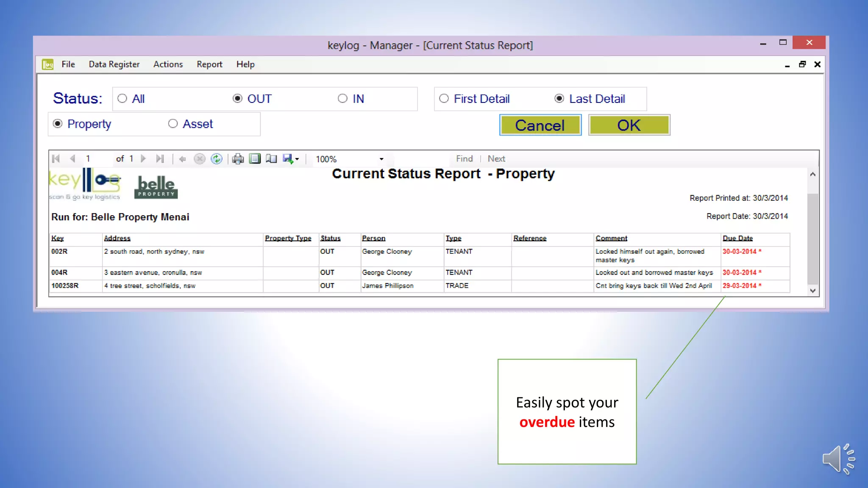This screenshot has width=868, height=488.
Task: Go to last page arrow icon
Action: (160, 159)
